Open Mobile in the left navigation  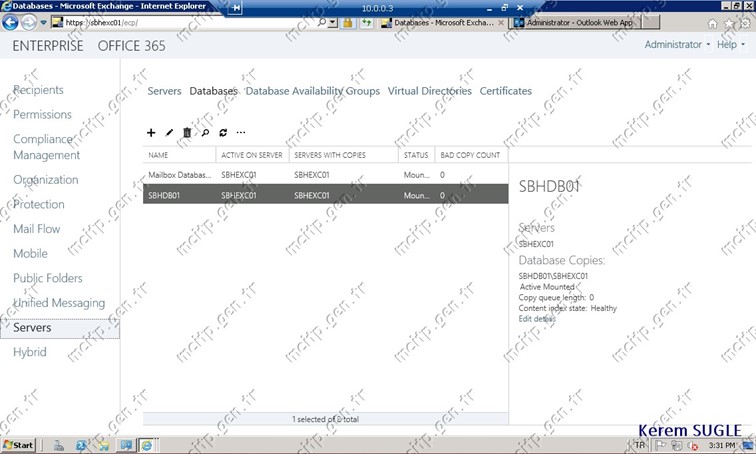point(30,254)
